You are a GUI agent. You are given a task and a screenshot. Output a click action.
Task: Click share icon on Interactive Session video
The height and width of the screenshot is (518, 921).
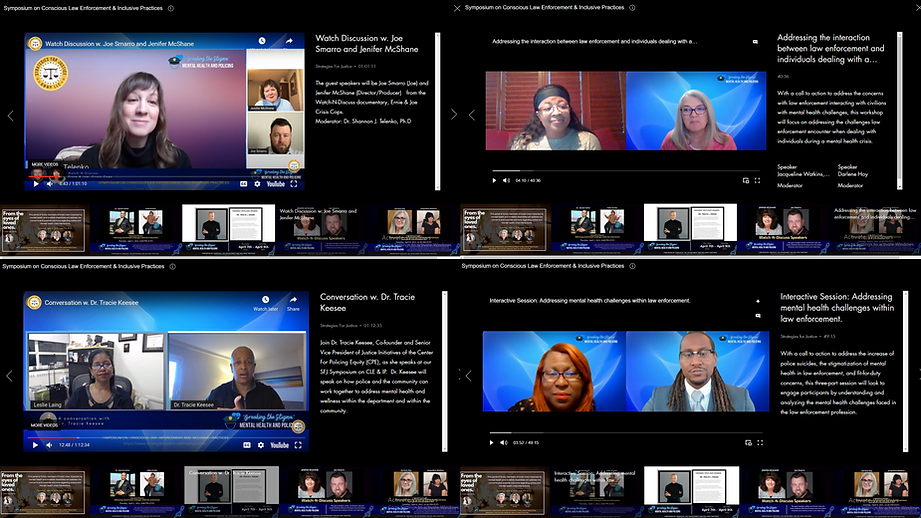click(x=758, y=301)
